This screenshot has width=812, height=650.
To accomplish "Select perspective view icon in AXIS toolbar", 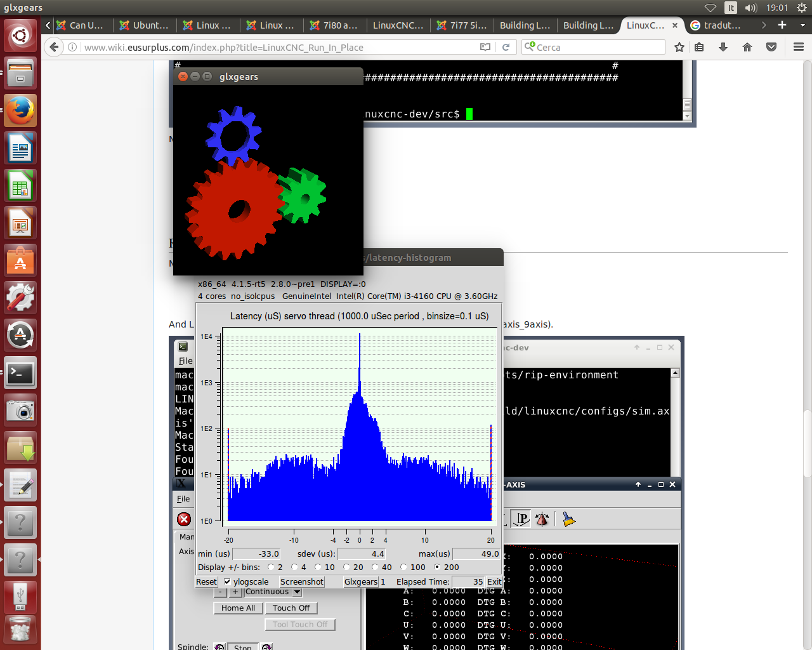I will coord(521,519).
